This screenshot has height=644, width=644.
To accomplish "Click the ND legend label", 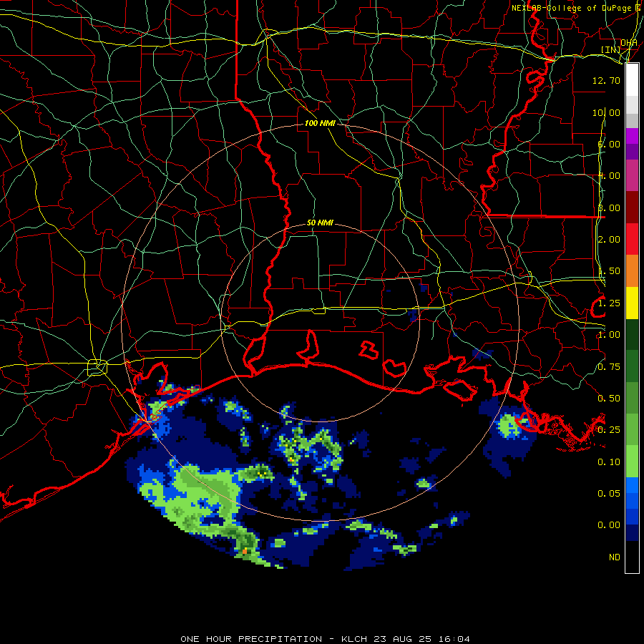I will point(615,557).
